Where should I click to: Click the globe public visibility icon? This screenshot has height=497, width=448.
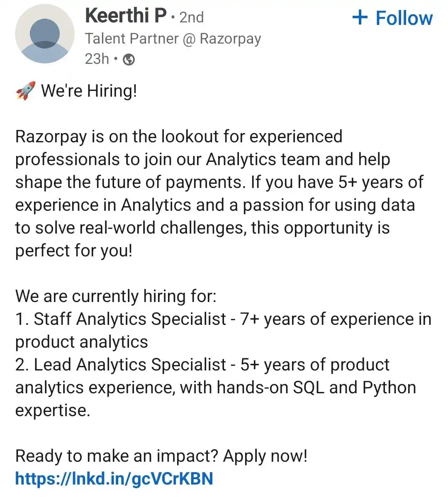click(x=129, y=59)
